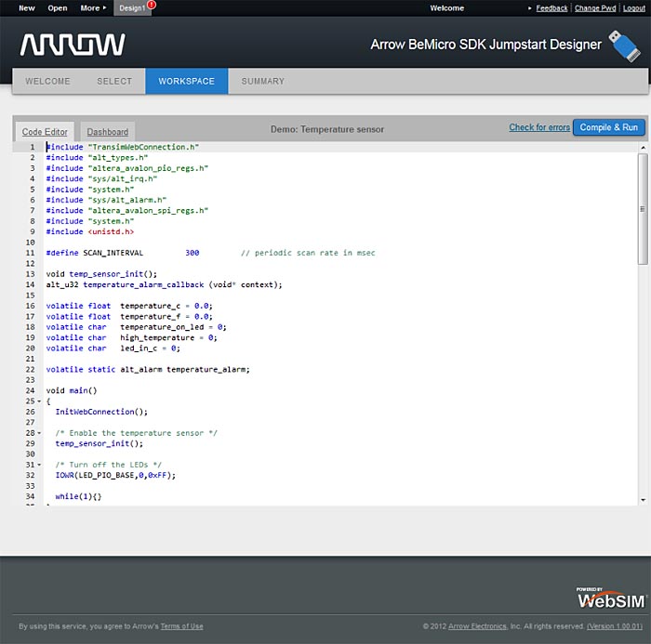The height and width of the screenshot is (644, 651).
Task: Click the blue USB stick icon
Action: pyautogui.click(x=624, y=46)
